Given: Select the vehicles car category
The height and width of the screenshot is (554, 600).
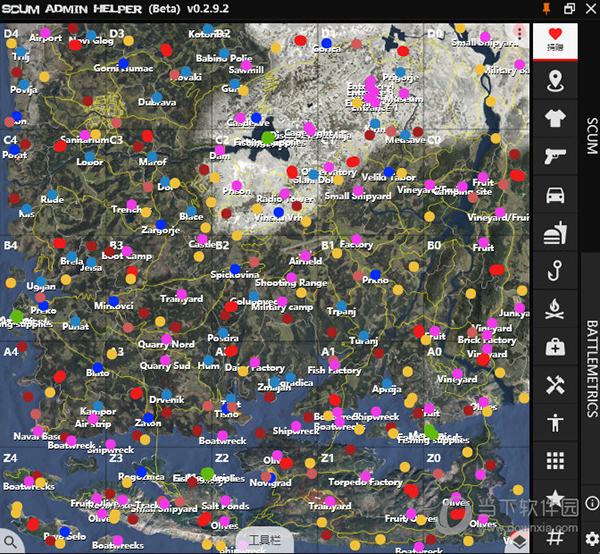Looking at the screenshot, I should tap(555, 194).
